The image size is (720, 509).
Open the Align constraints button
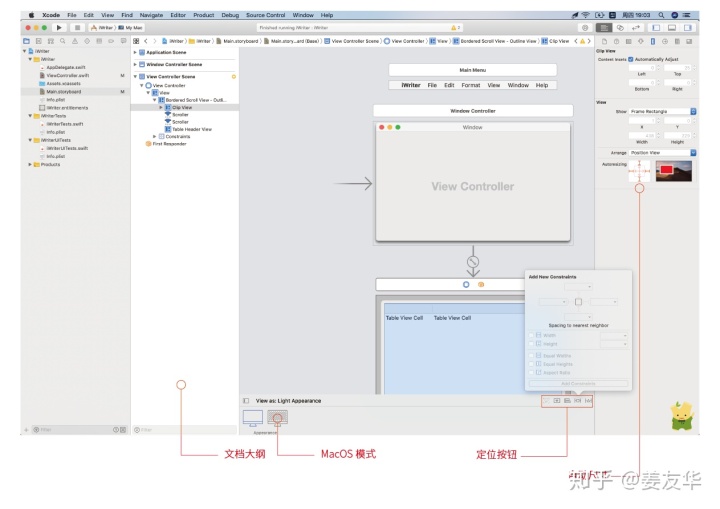point(567,401)
